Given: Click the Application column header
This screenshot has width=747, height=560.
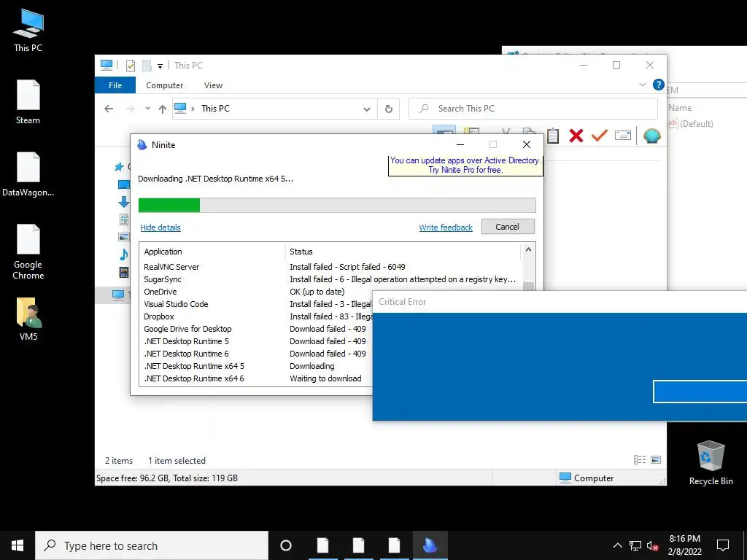Looking at the screenshot, I should tap(213, 252).
